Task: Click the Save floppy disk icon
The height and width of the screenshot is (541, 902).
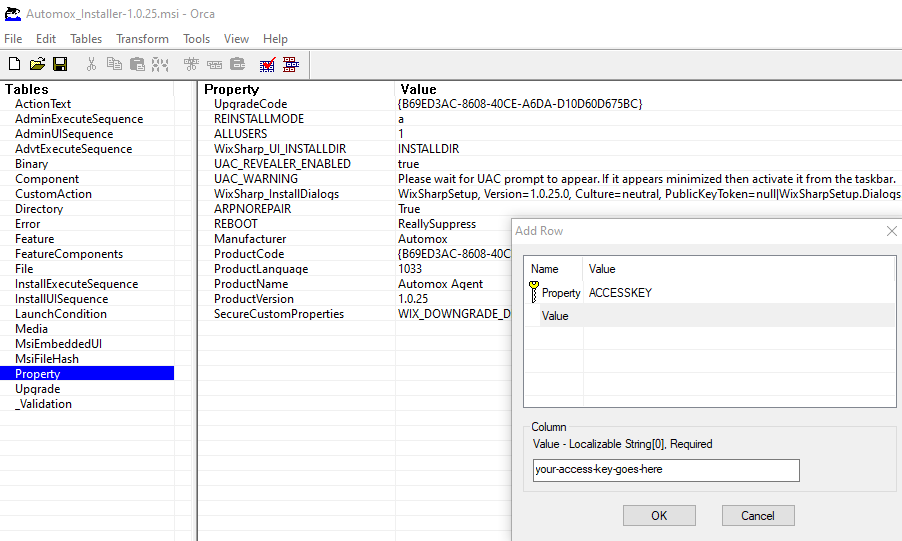Action: pos(60,64)
